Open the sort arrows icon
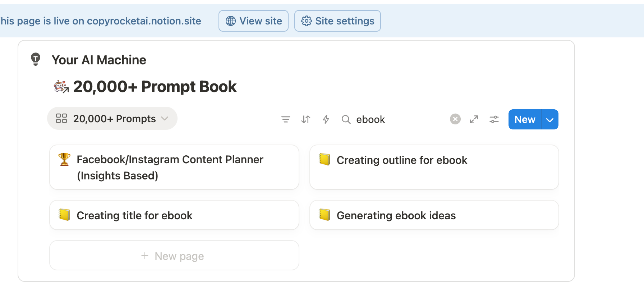The height and width of the screenshot is (302, 644). point(306,119)
